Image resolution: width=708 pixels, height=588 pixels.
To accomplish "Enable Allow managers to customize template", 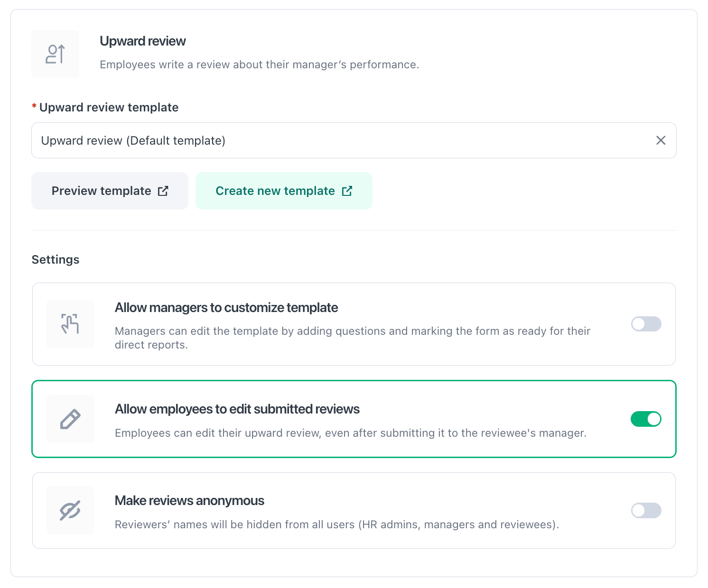I will point(646,324).
